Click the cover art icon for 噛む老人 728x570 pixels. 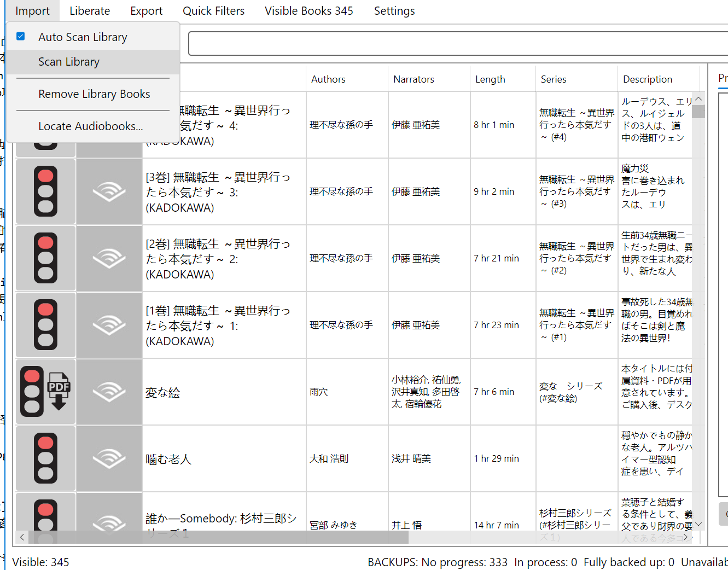click(x=109, y=458)
